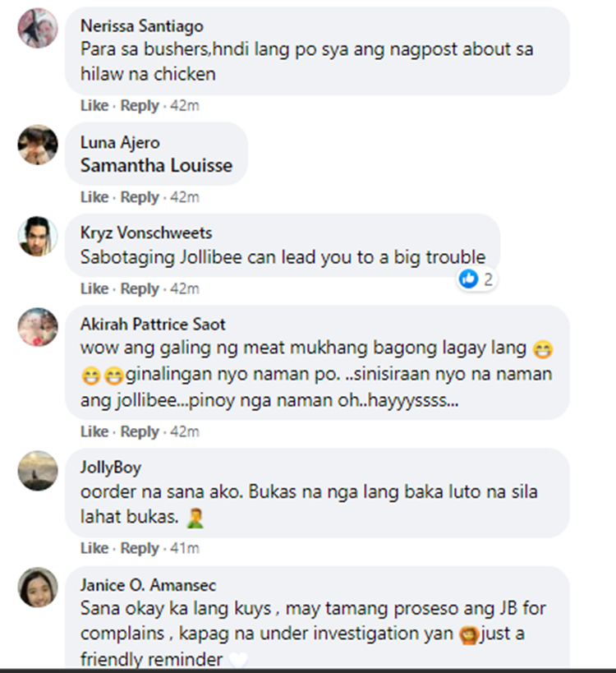Reply to Kryz Vonschweets' comment

140,288
